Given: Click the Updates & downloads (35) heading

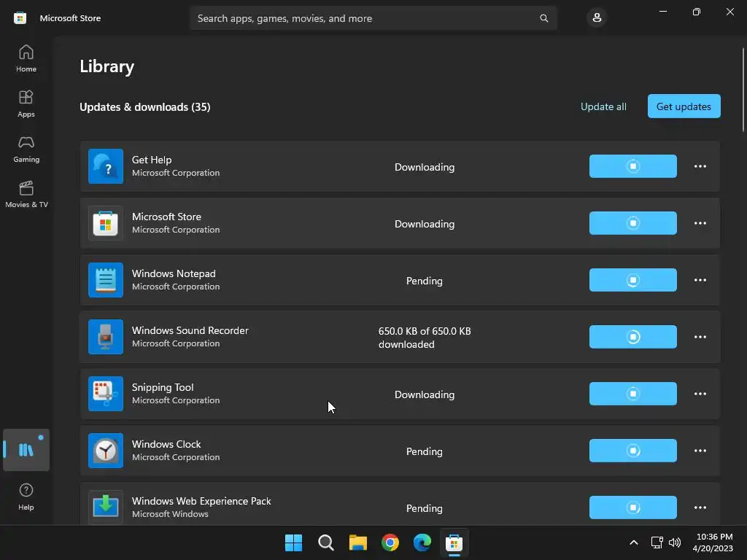Looking at the screenshot, I should (145, 107).
